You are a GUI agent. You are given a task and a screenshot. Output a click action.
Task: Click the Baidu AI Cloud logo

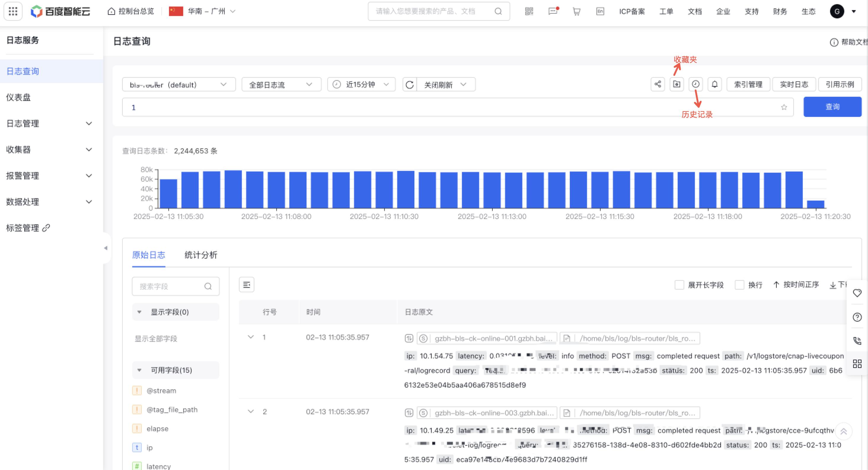pos(60,11)
